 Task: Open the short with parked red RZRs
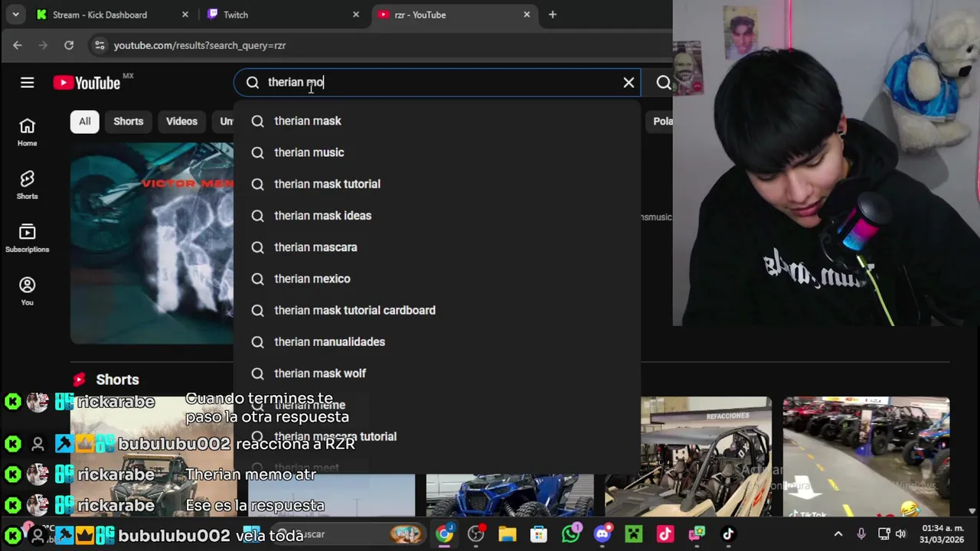[866, 456]
